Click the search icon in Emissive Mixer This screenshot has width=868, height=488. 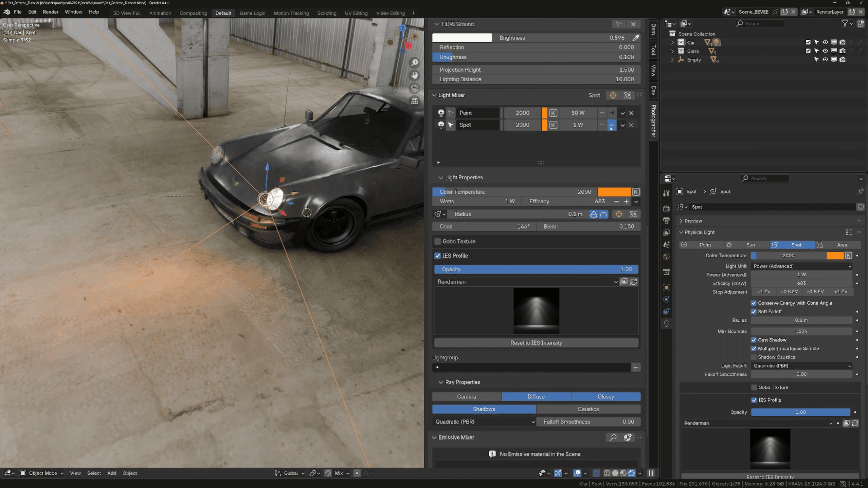coord(613,437)
